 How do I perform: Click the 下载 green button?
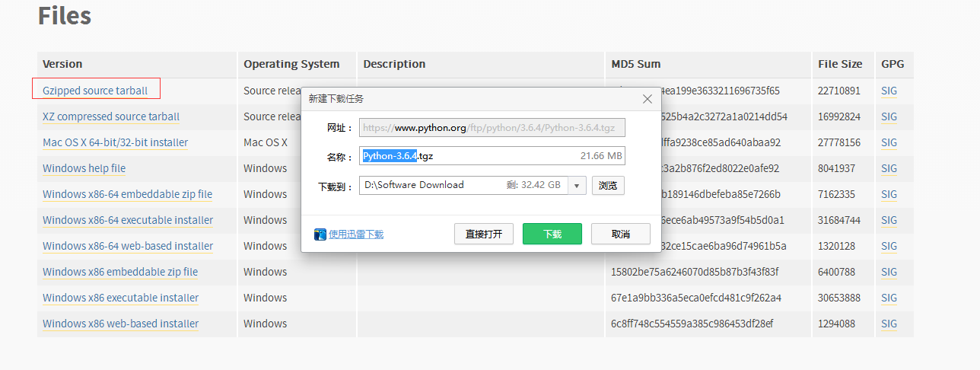(x=552, y=234)
